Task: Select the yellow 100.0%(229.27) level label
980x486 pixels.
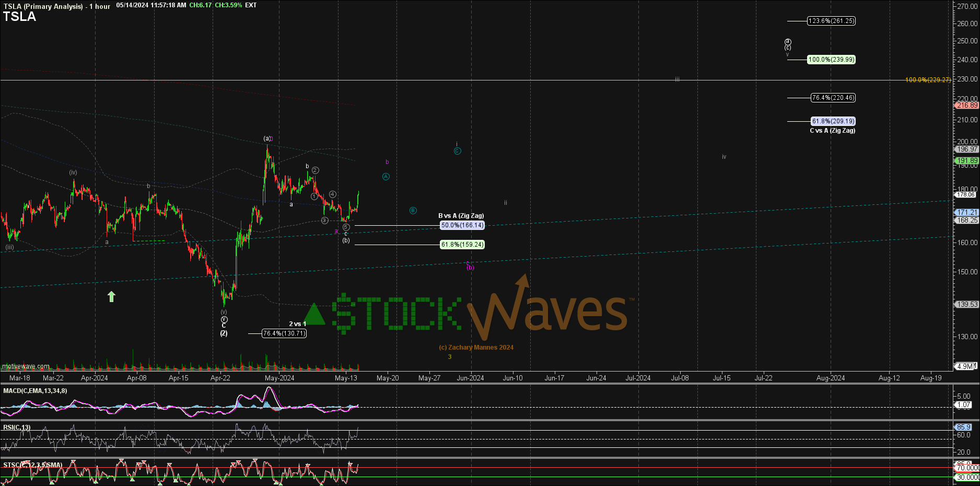Action: 928,80
